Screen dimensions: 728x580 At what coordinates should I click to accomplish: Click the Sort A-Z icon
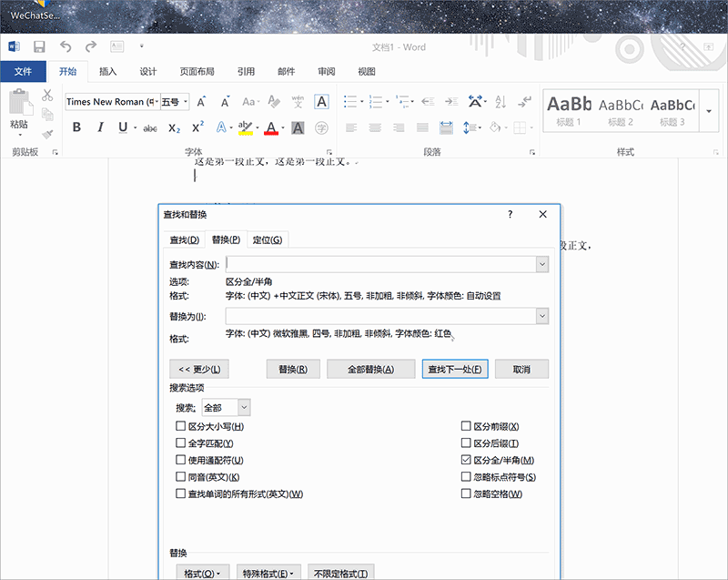(x=500, y=102)
